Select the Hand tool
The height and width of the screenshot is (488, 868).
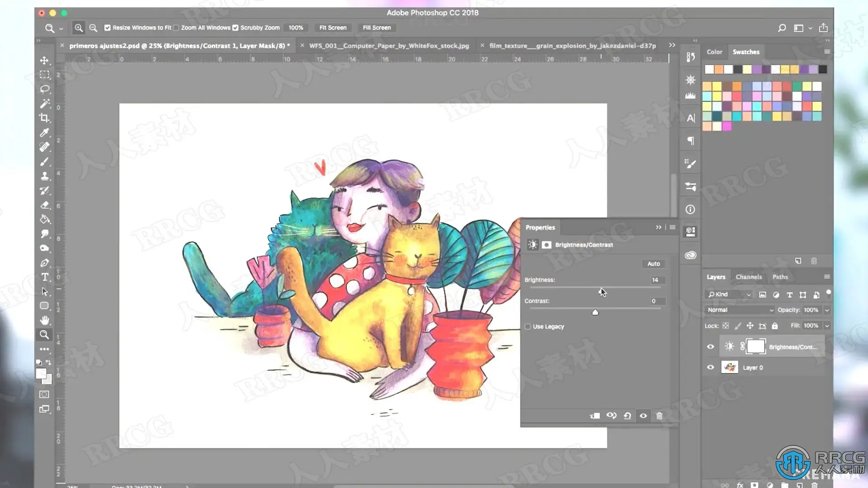(44, 320)
